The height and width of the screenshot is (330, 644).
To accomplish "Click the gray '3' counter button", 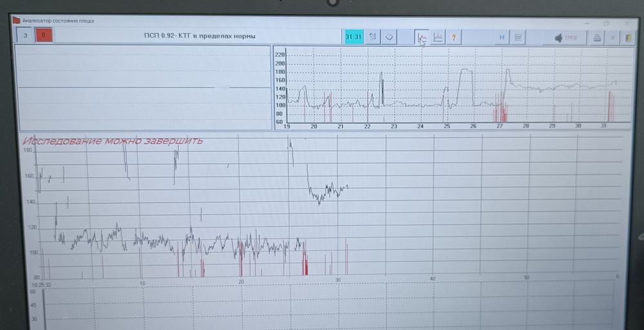I will [26, 35].
